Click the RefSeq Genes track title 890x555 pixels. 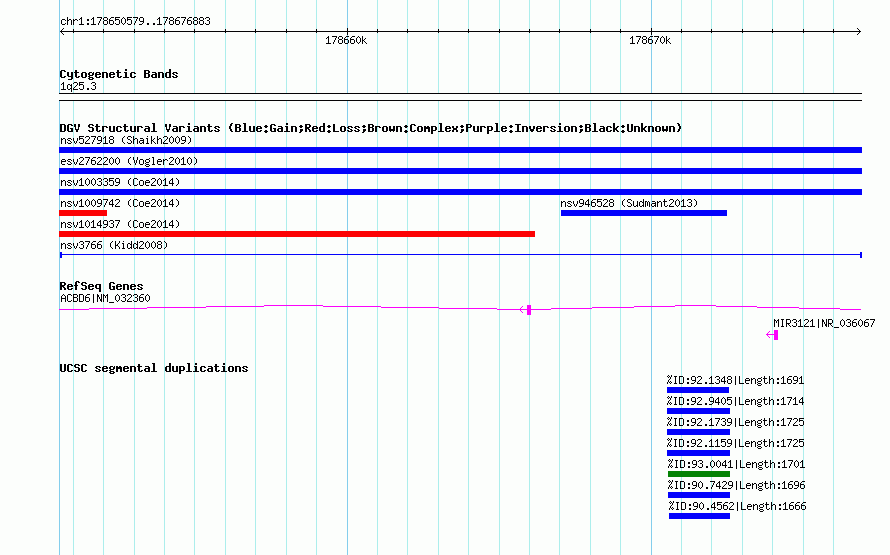[101, 286]
